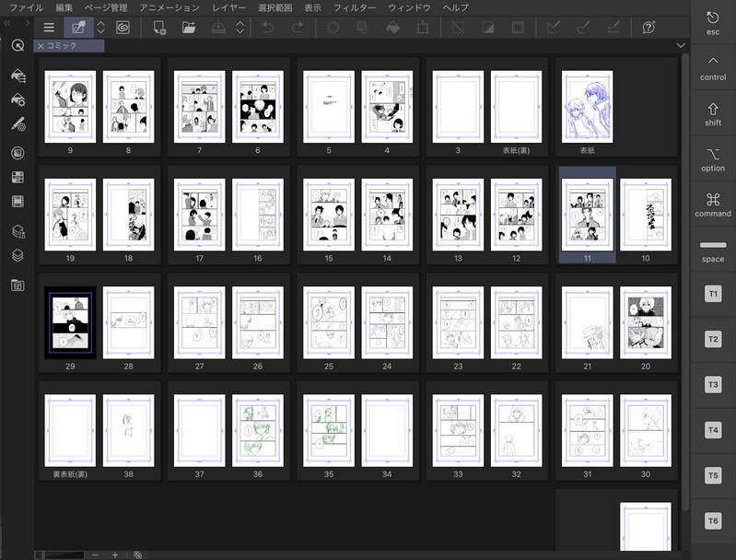The height and width of the screenshot is (560, 736).
Task: Open the 編集 menu
Action: point(64,7)
